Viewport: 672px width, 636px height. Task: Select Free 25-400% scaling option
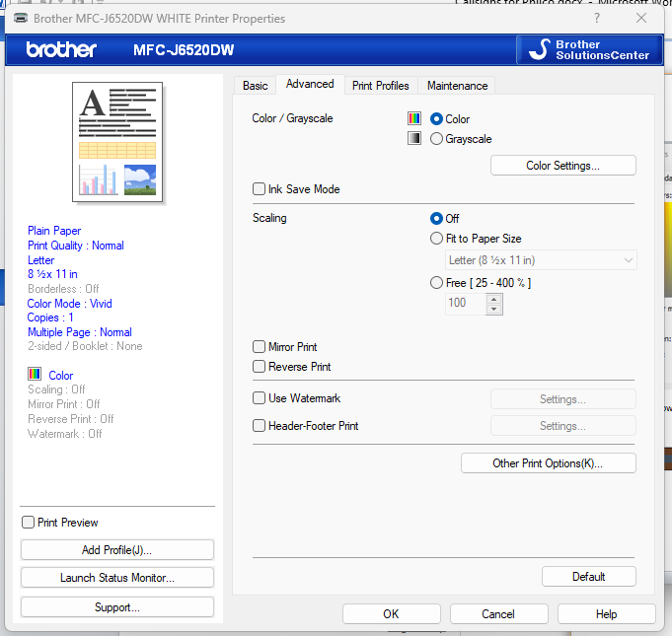pyautogui.click(x=436, y=283)
